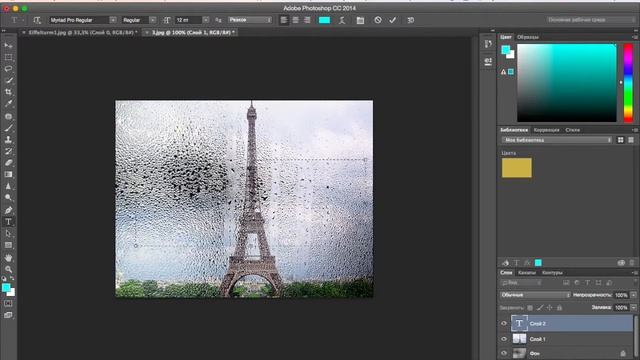This screenshot has height=360, width=640.
Task: Select the Gradient tool
Action: click(8, 174)
